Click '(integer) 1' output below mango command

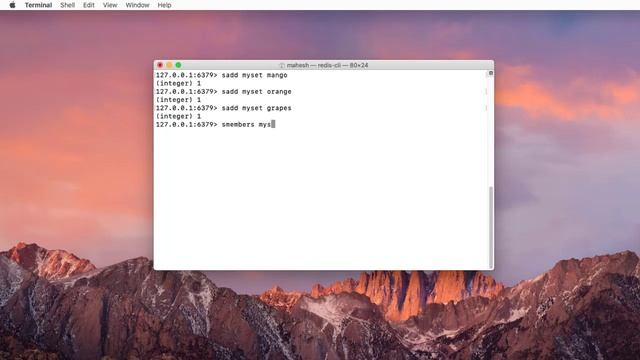(178, 83)
